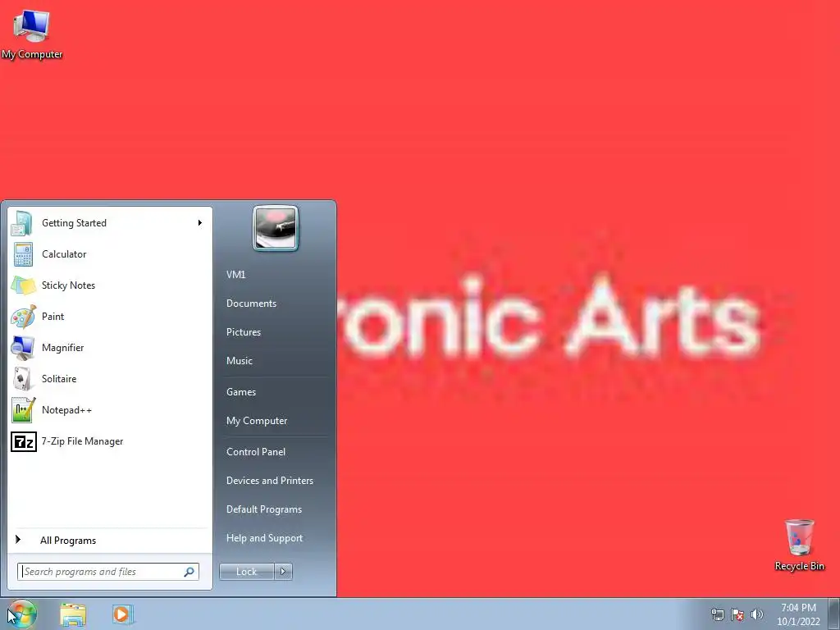Select the Paint text label
This screenshot has width=840, height=630.
click(52, 317)
